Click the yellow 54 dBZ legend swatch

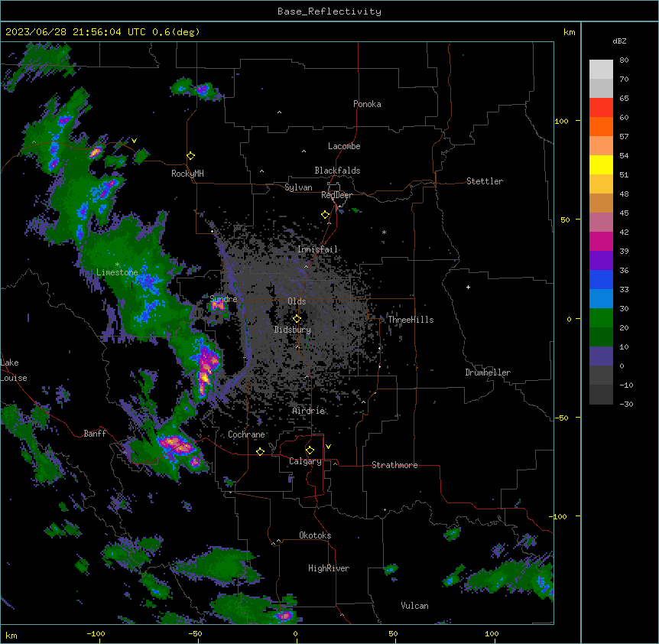(x=601, y=164)
